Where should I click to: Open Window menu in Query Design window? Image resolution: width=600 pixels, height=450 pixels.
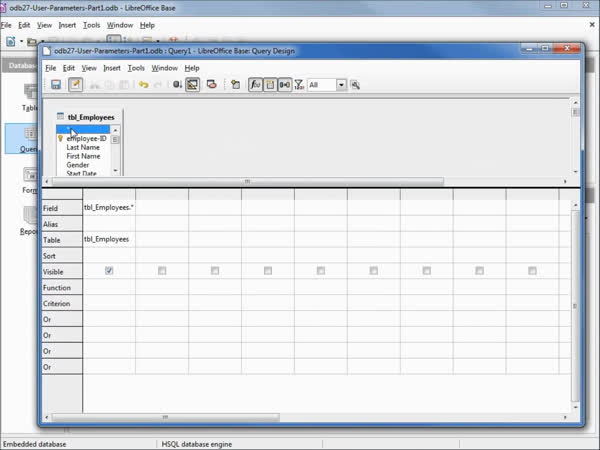point(165,68)
